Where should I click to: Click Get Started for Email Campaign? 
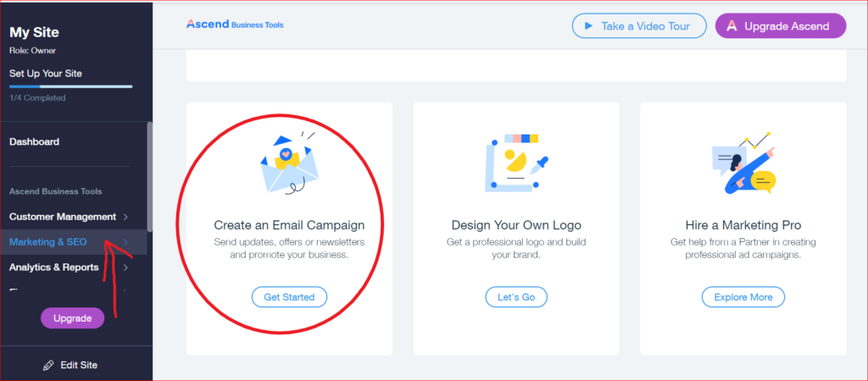point(289,297)
